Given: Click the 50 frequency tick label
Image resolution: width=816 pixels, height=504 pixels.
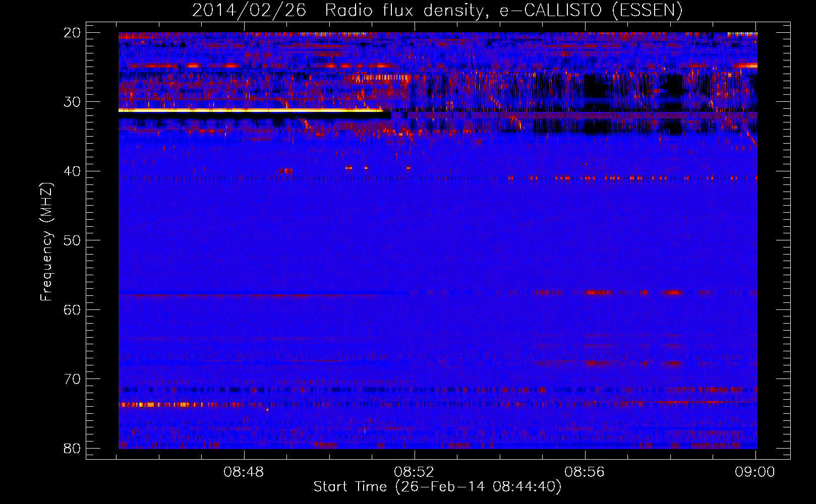Looking at the screenshot, I should tap(72, 240).
